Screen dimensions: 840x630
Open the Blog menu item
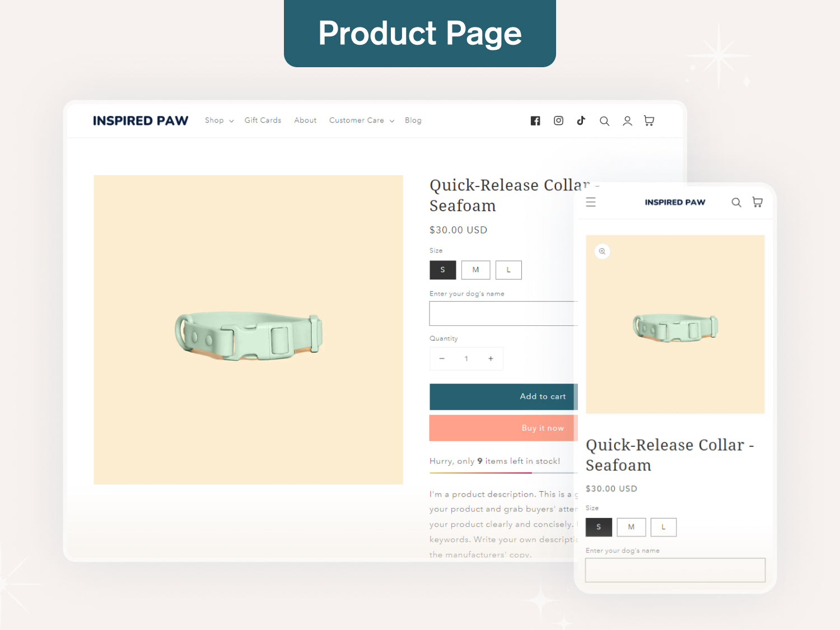tap(413, 120)
